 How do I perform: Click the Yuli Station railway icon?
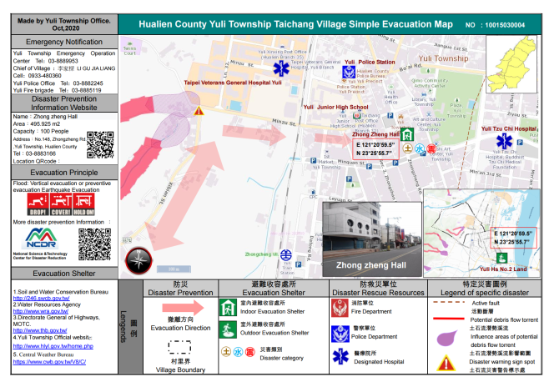tap(286, 254)
